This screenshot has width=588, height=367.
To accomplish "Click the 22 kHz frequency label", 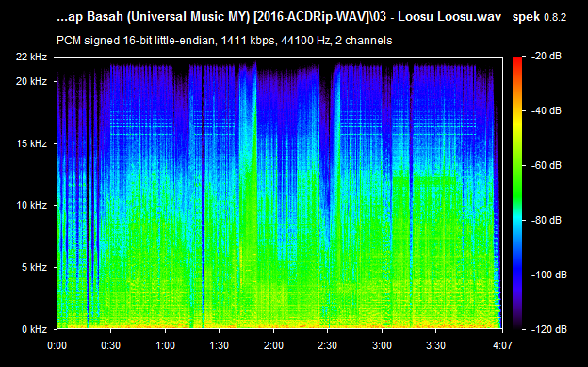I will [31, 58].
